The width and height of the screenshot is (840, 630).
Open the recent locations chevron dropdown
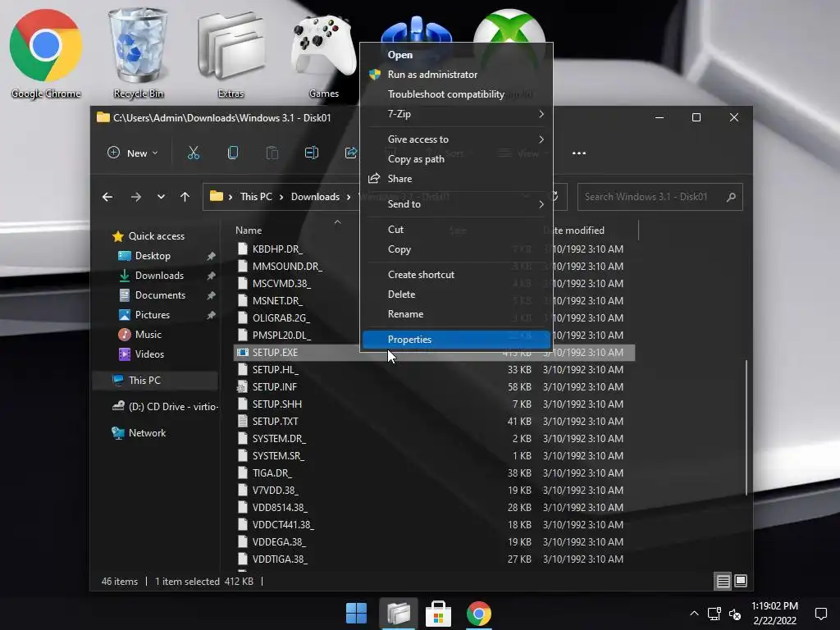pyautogui.click(x=161, y=197)
